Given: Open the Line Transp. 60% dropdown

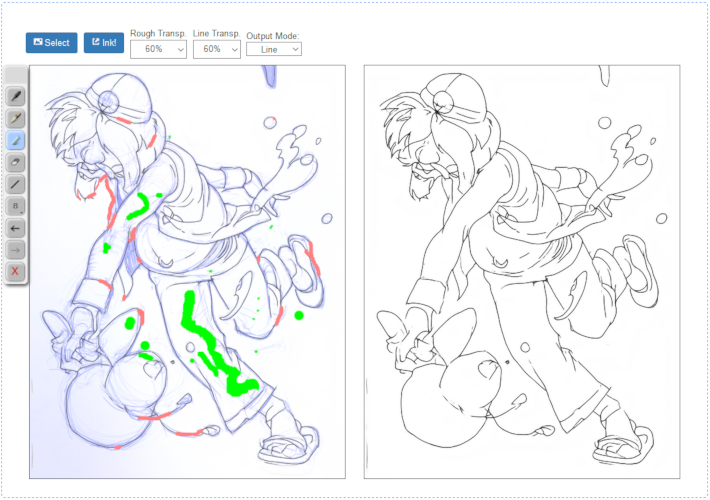Looking at the screenshot, I should click(217, 49).
